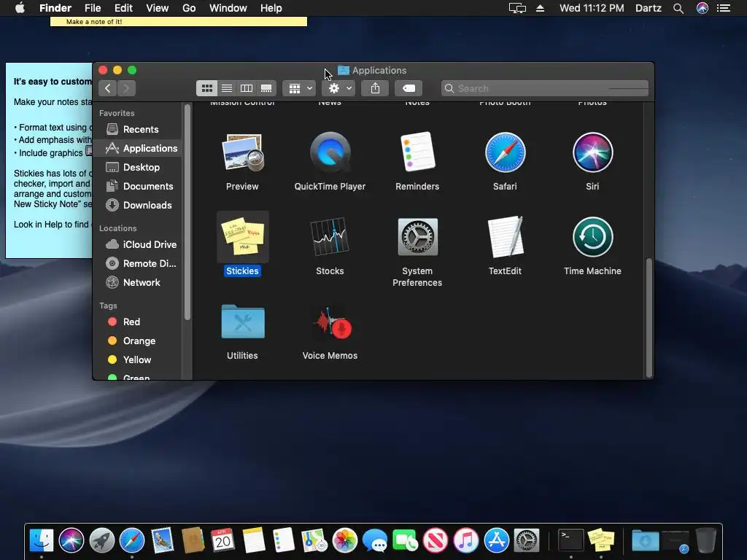The height and width of the screenshot is (560, 747).
Task: Open Launchpad from the Dock
Action: tap(102, 540)
